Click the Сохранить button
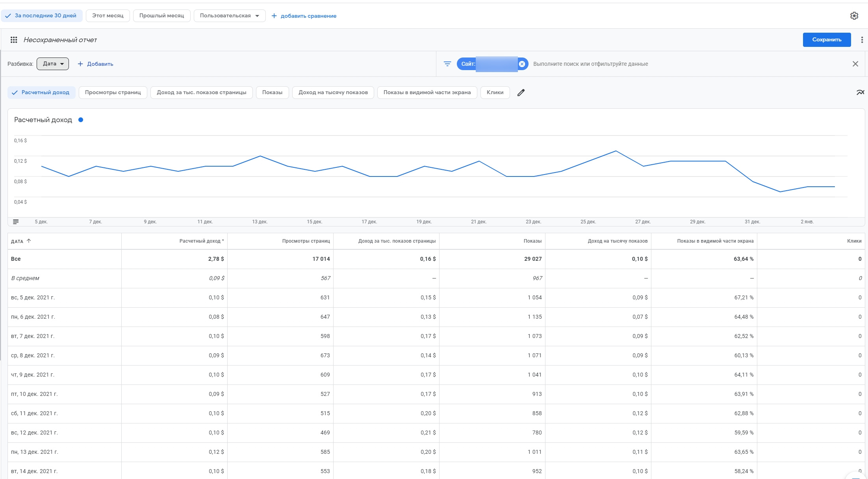 (x=826, y=40)
